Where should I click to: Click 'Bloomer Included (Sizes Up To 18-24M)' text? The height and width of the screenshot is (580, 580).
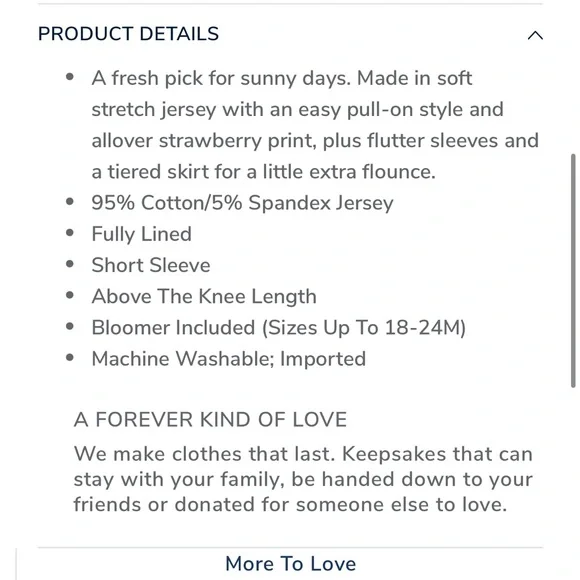point(279,328)
